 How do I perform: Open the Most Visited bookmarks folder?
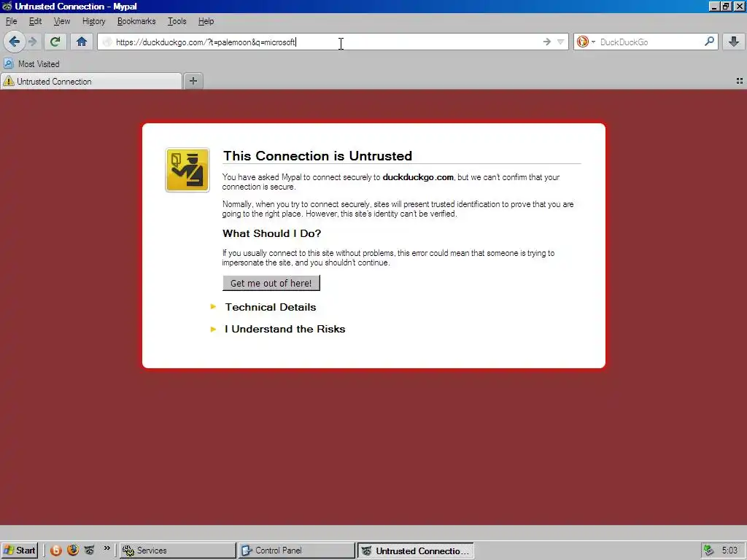[32, 64]
